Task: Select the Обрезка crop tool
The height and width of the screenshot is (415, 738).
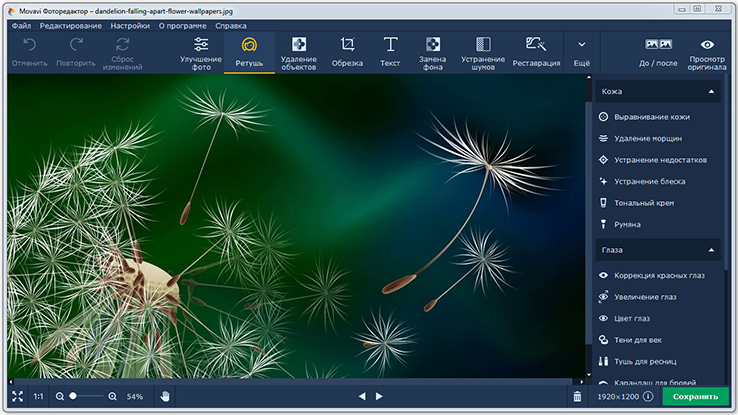Action: [x=347, y=52]
